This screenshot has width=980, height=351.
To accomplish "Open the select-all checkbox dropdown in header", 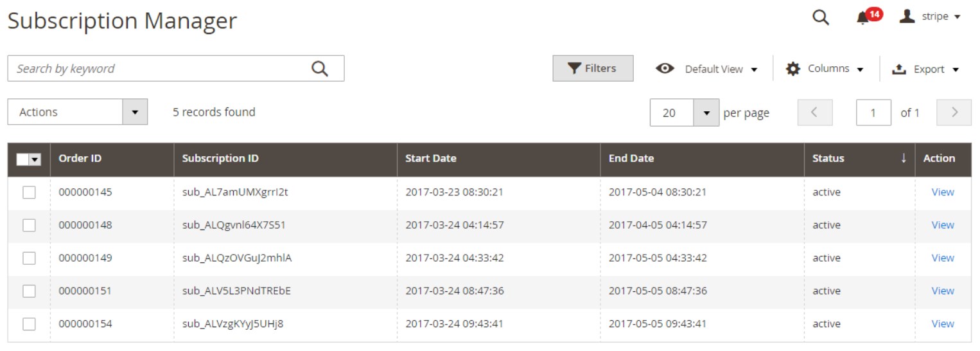I will pyautogui.click(x=35, y=159).
